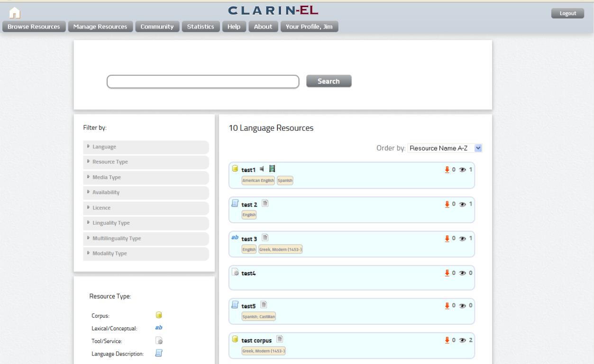Click the download arrow icon on test4 row

click(x=447, y=273)
